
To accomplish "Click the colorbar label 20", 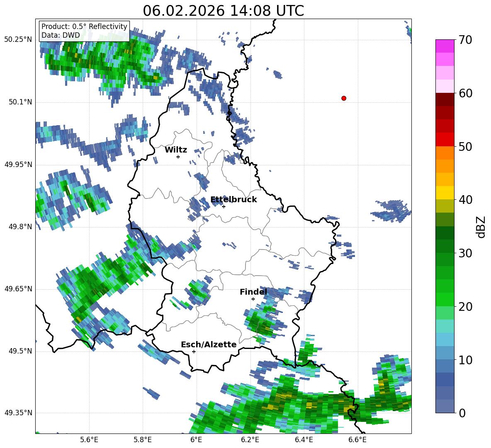I will tap(465, 307).
